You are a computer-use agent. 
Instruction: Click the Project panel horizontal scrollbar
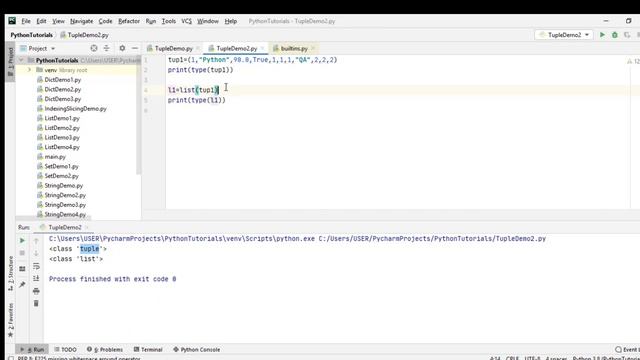pyautogui.click(x=53, y=218)
